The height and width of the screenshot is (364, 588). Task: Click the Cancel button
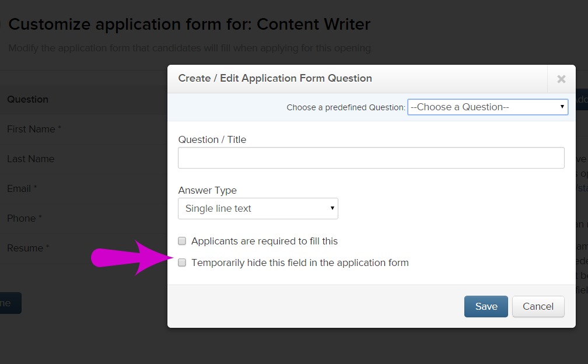pos(538,306)
